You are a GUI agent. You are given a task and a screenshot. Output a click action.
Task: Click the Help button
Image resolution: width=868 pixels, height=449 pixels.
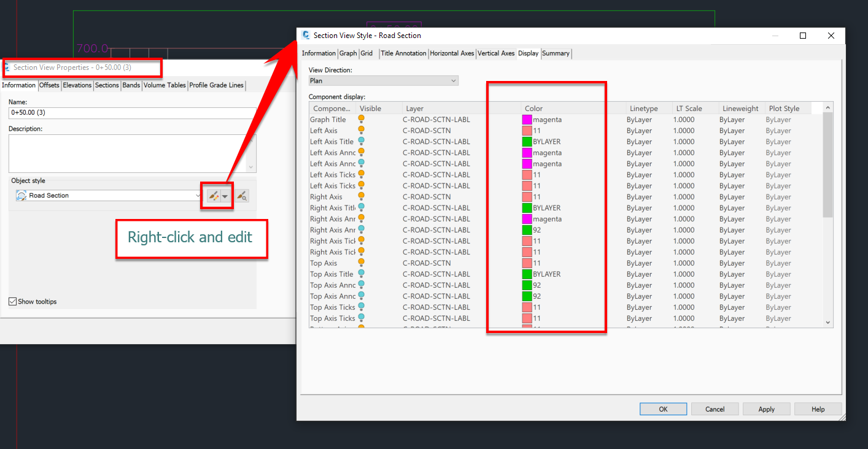(818, 409)
